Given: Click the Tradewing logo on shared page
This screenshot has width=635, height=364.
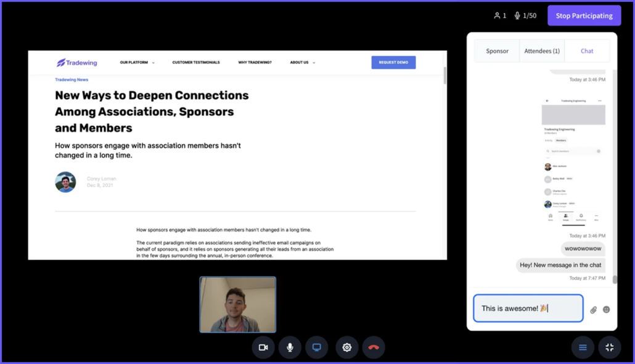Looking at the screenshot, I should [77, 63].
